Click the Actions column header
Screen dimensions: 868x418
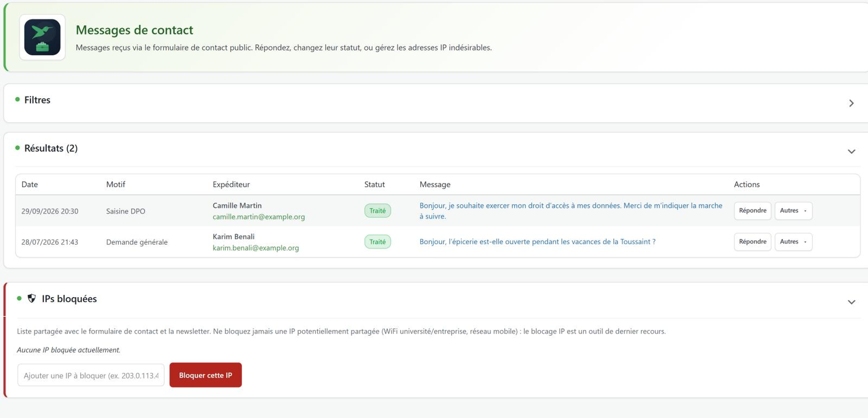click(x=747, y=184)
